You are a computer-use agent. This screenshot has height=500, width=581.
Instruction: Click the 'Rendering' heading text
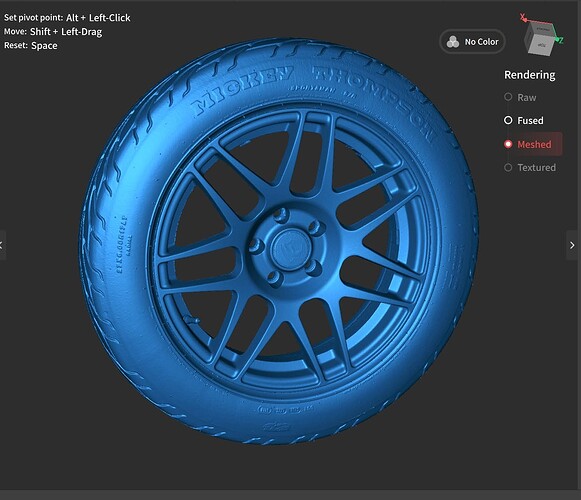tap(529, 75)
